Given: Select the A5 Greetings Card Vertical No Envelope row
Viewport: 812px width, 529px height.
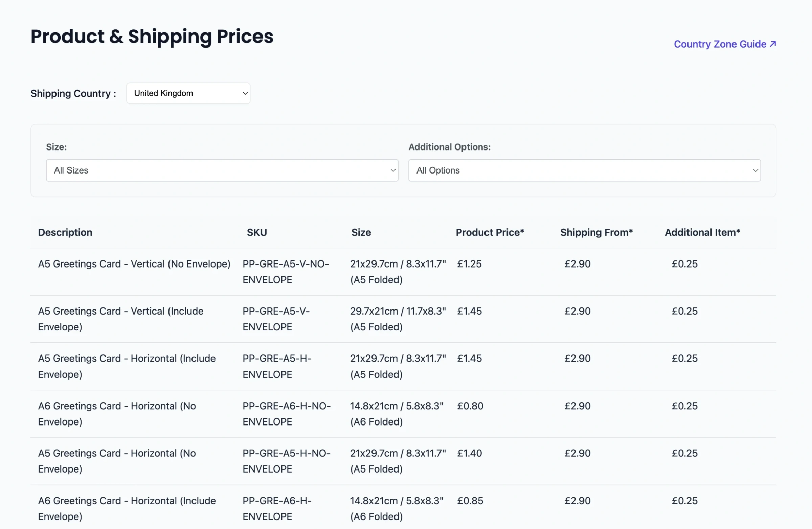Looking at the screenshot, I should click(134, 263).
